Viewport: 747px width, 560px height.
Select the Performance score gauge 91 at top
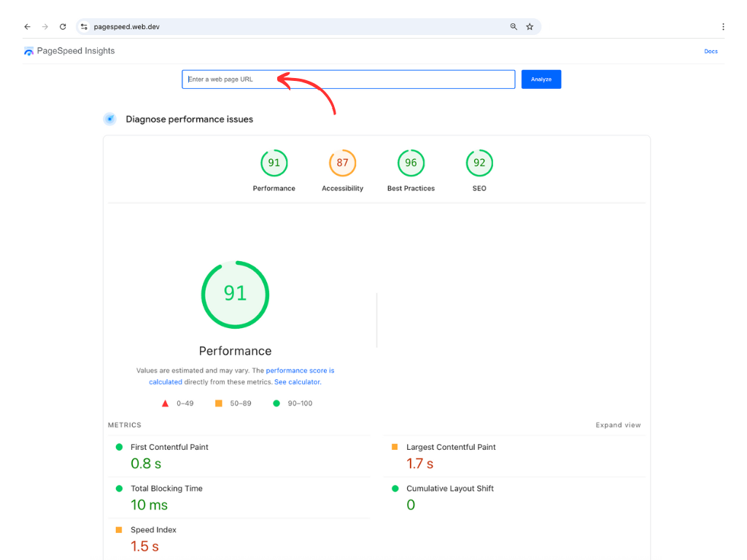click(x=274, y=163)
